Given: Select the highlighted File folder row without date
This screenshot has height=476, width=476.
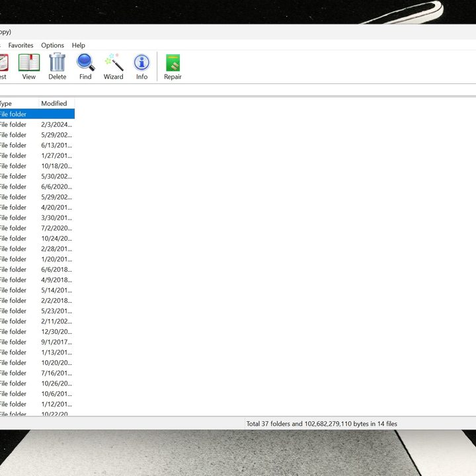Looking at the screenshot, I should click(37, 114).
